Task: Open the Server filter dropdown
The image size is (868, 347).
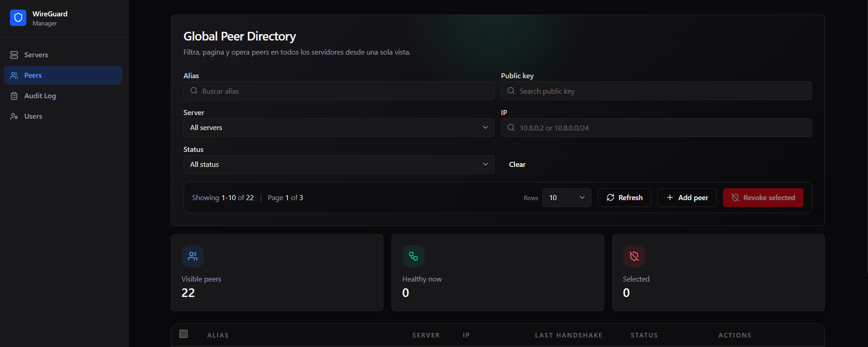Action: pyautogui.click(x=339, y=128)
